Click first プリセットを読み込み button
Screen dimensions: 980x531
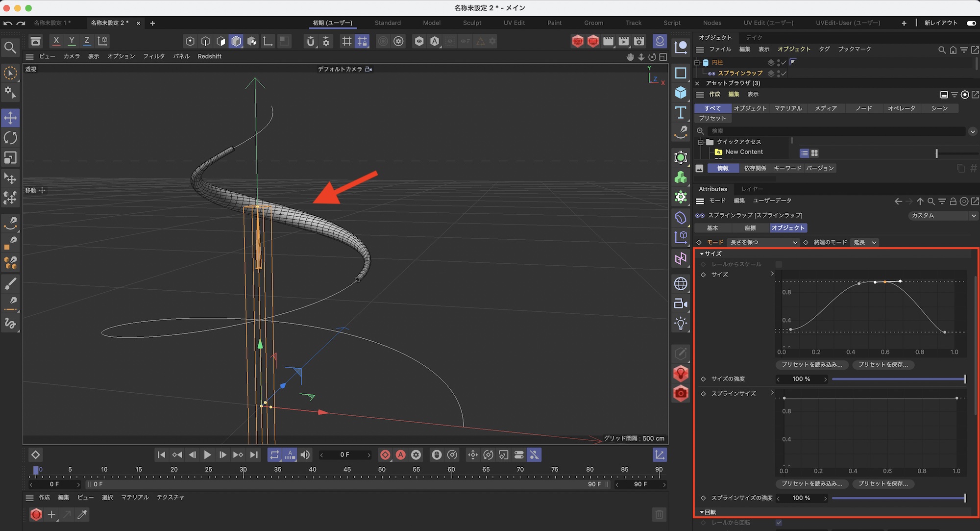pyautogui.click(x=811, y=365)
